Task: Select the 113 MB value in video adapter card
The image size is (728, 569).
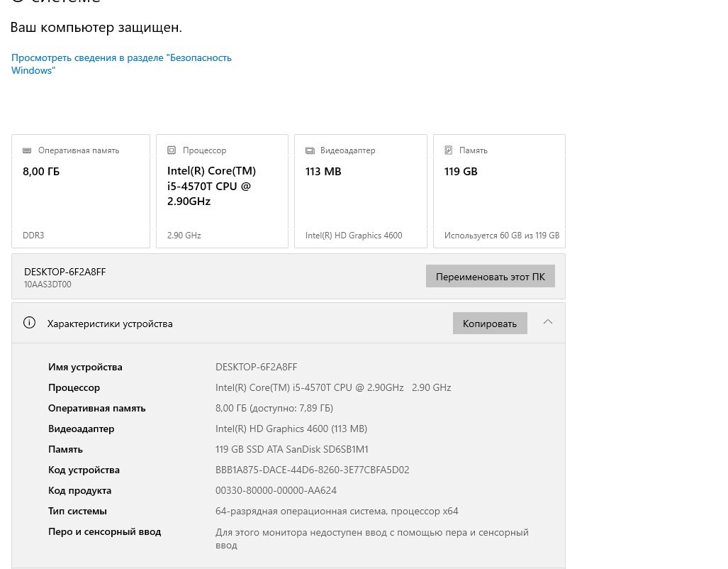Action: pyautogui.click(x=323, y=172)
